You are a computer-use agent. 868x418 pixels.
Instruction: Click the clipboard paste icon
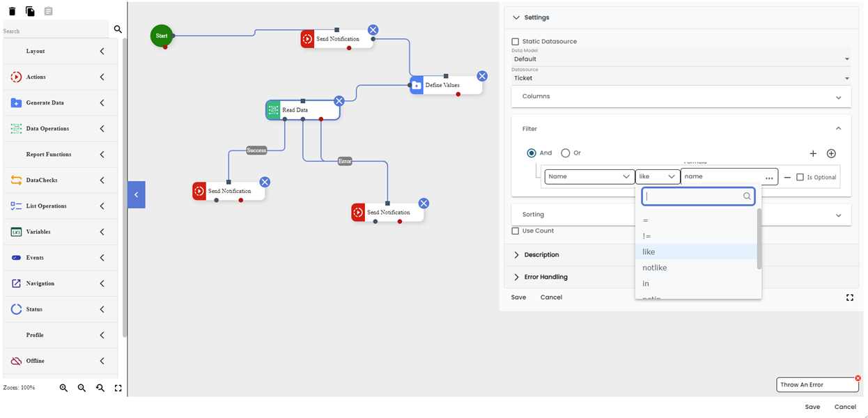point(48,11)
